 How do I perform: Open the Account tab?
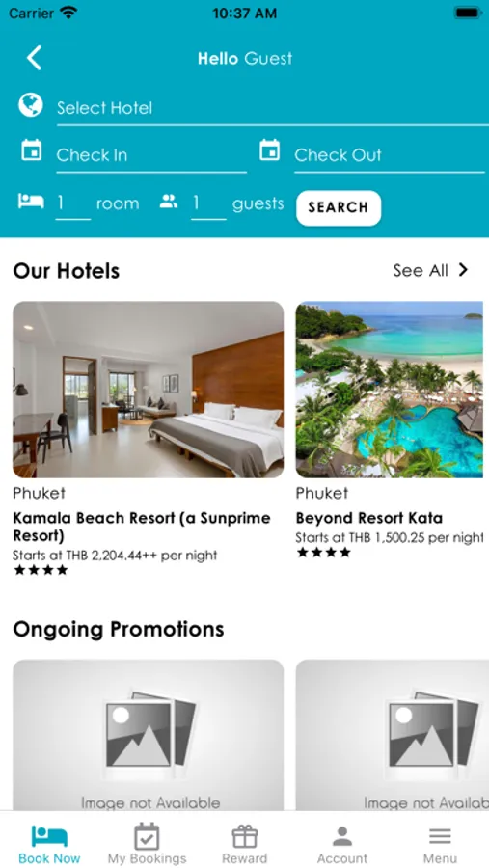tap(342, 844)
